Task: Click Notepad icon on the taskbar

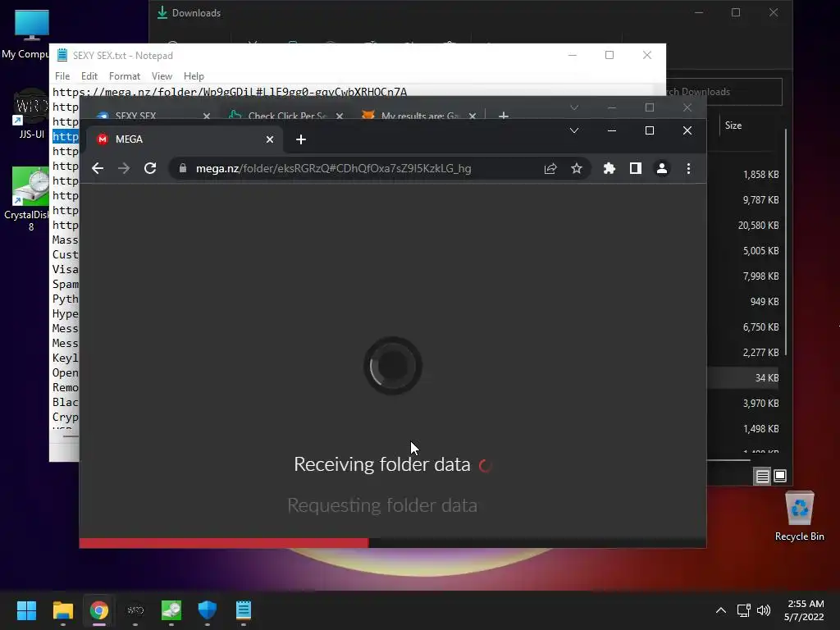Action: 243,610
